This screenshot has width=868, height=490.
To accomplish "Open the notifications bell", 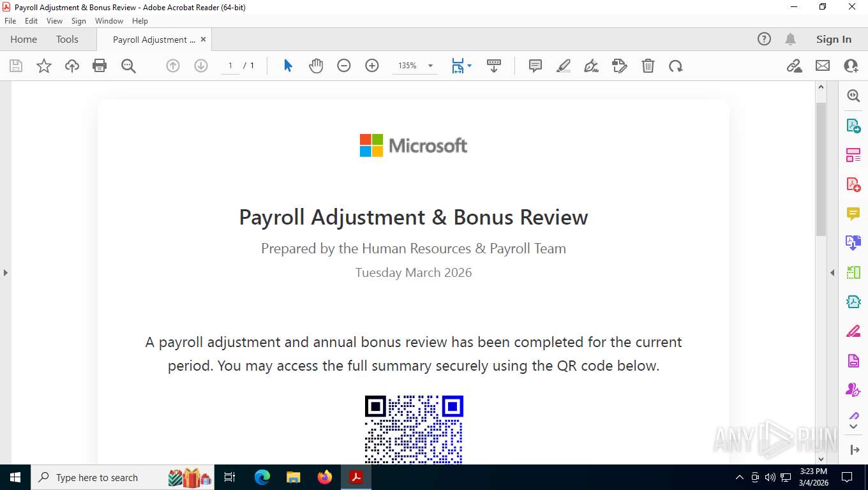I will (x=790, y=39).
